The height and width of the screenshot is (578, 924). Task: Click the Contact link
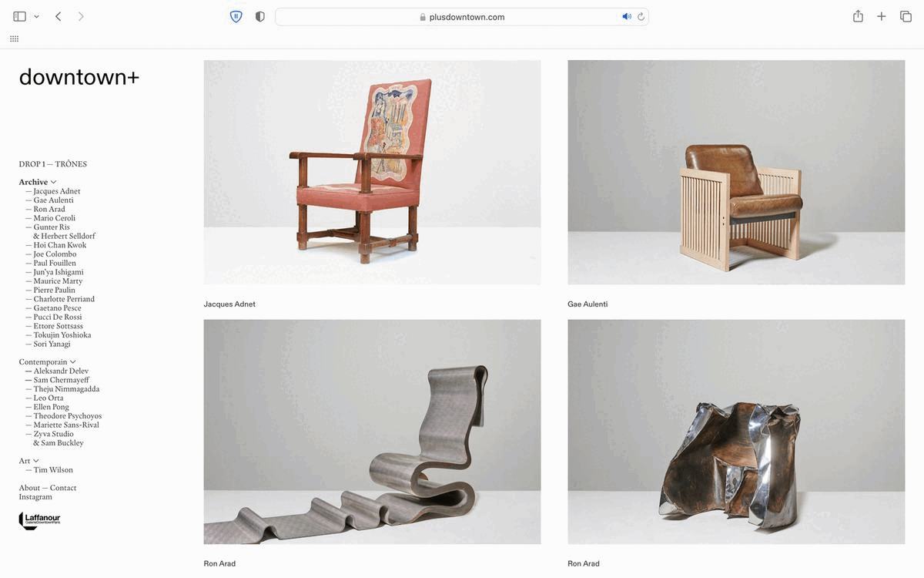[63, 488]
